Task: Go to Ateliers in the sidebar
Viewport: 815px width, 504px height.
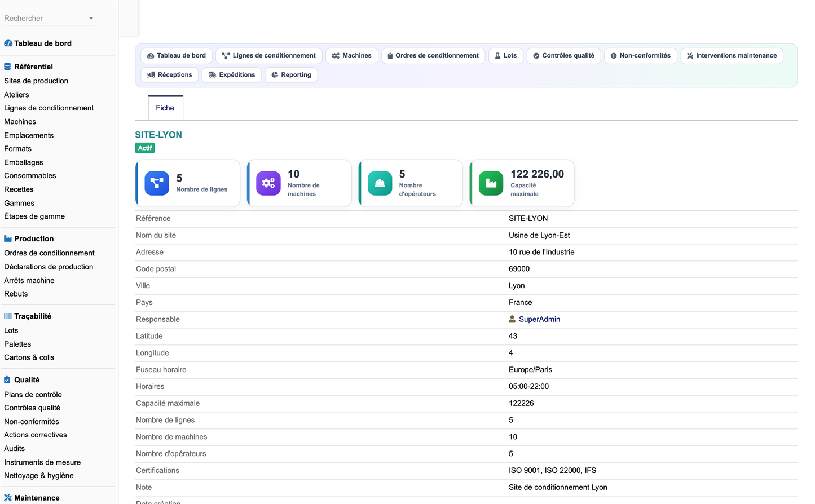Action: 16,95
